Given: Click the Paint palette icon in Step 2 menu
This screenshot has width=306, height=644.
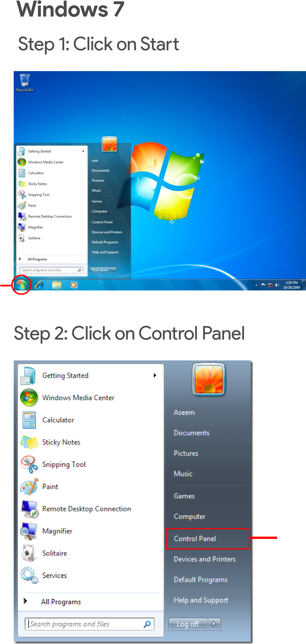Looking at the screenshot, I should click(x=29, y=487).
